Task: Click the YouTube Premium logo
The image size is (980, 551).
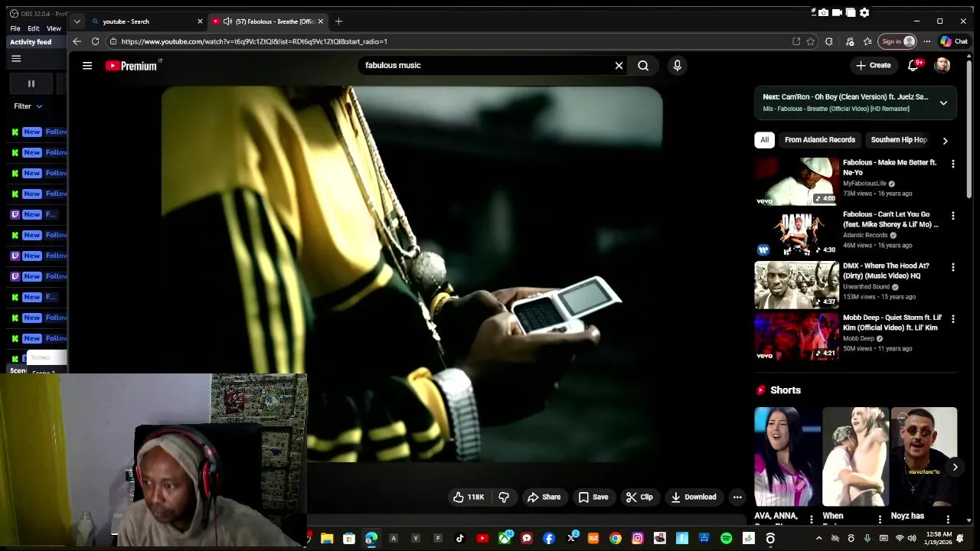Action: coord(132,66)
